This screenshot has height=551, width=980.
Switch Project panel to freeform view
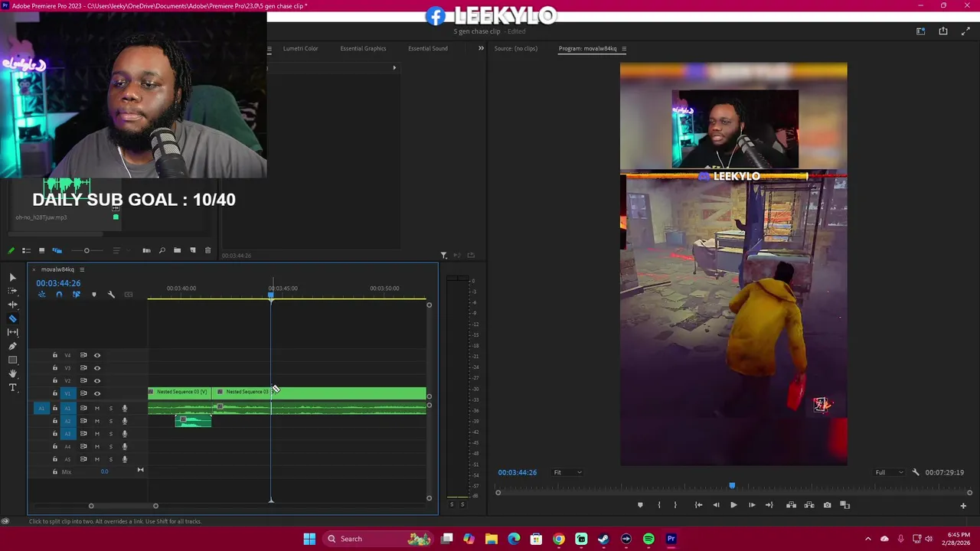(x=57, y=250)
